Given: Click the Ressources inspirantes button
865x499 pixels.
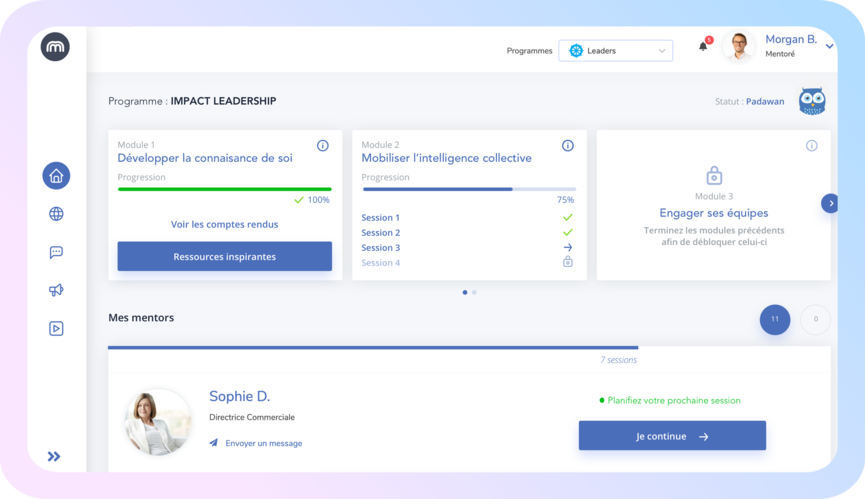Looking at the screenshot, I should [224, 256].
